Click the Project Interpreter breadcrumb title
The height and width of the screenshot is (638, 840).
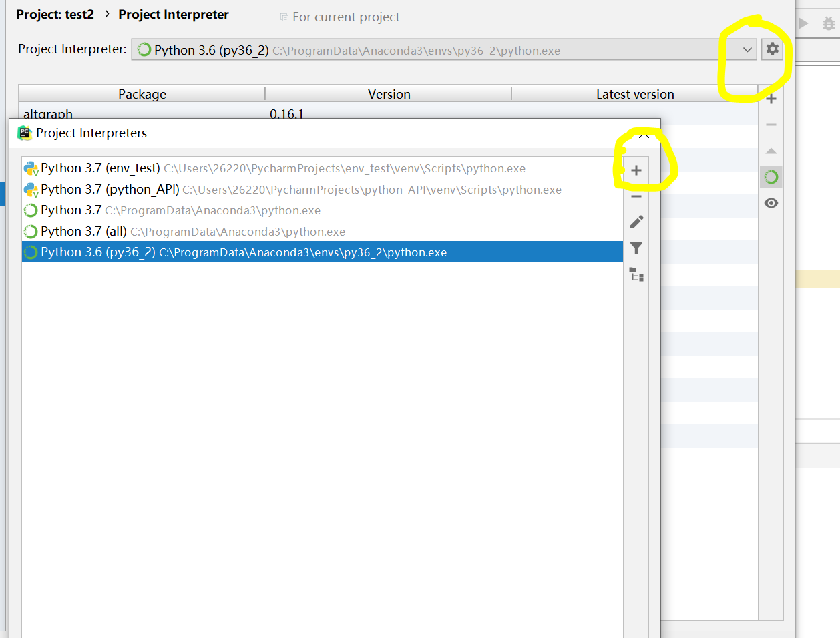pyautogui.click(x=174, y=15)
